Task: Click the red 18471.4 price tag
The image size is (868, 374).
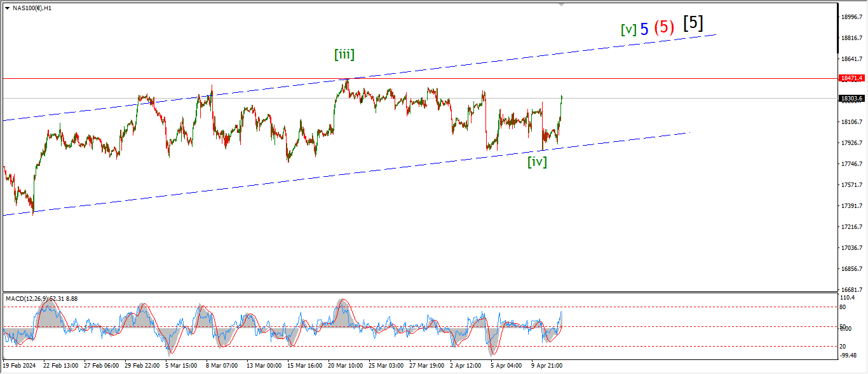Action: coord(851,78)
